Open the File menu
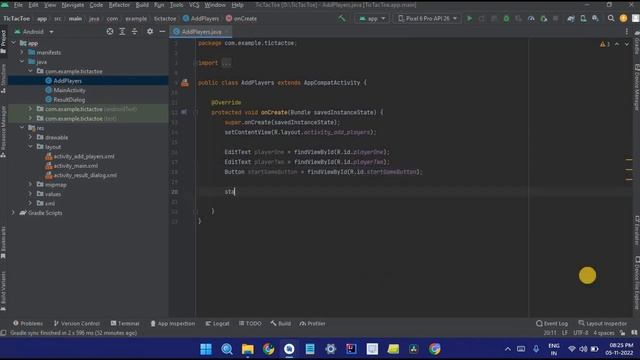The height and width of the screenshot is (360, 640). (18, 5)
